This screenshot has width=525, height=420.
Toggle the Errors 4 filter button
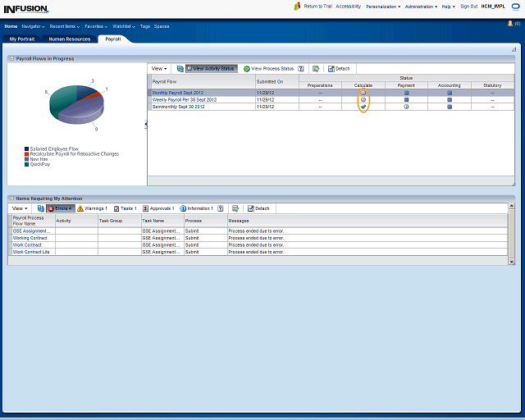pos(61,208)
